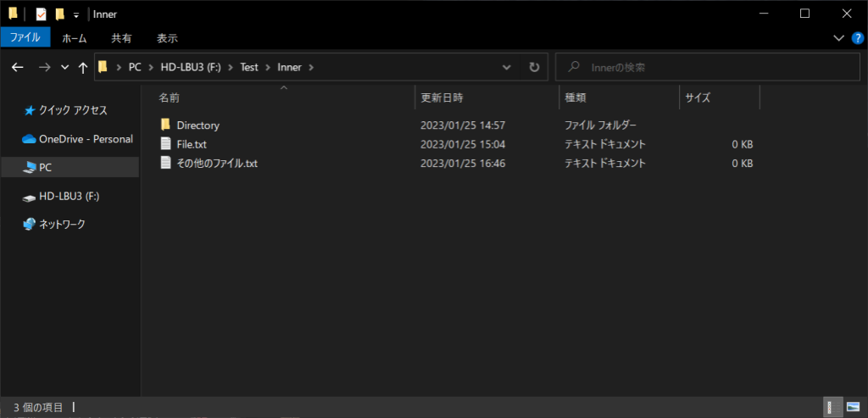Click the network globe icon in sidebar

coord(30,224)
